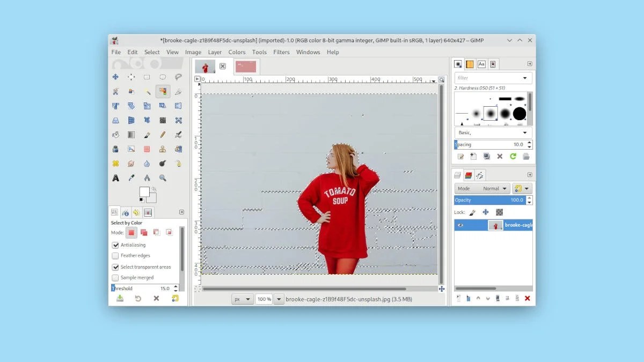Enable Feather edges
The image size is (644, 362).
pyautogui.click(x=116, y=255)
